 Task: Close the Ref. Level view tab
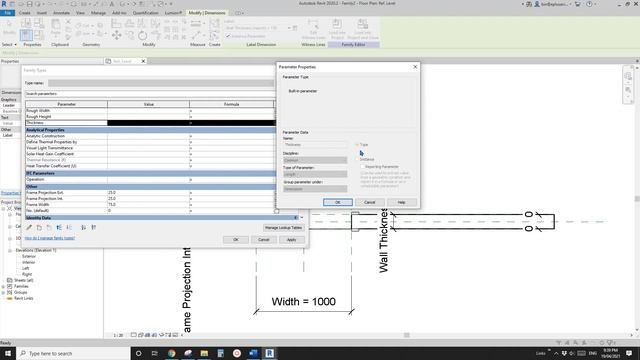(x=143, y=61)
